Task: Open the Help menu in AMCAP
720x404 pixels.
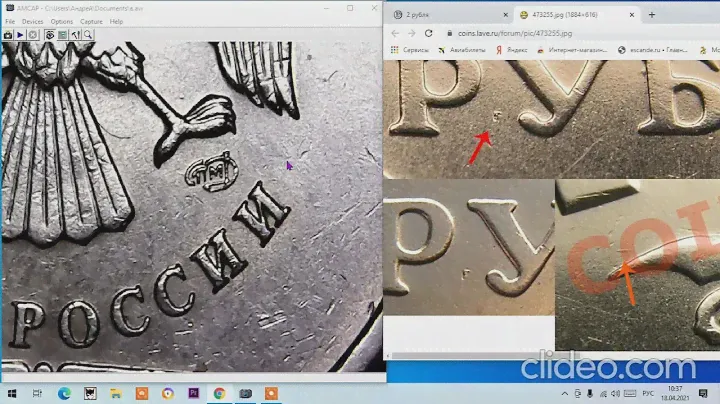Action: point(117,21)
